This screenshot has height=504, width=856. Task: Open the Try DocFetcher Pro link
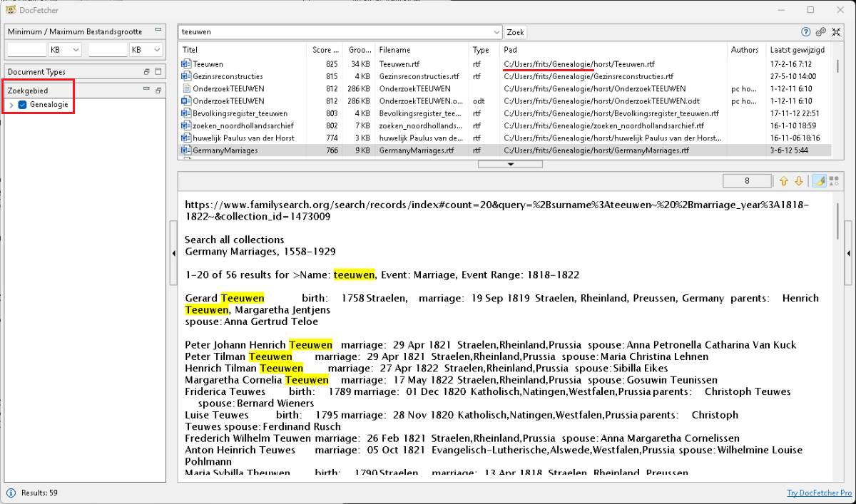tap(818, 493)
